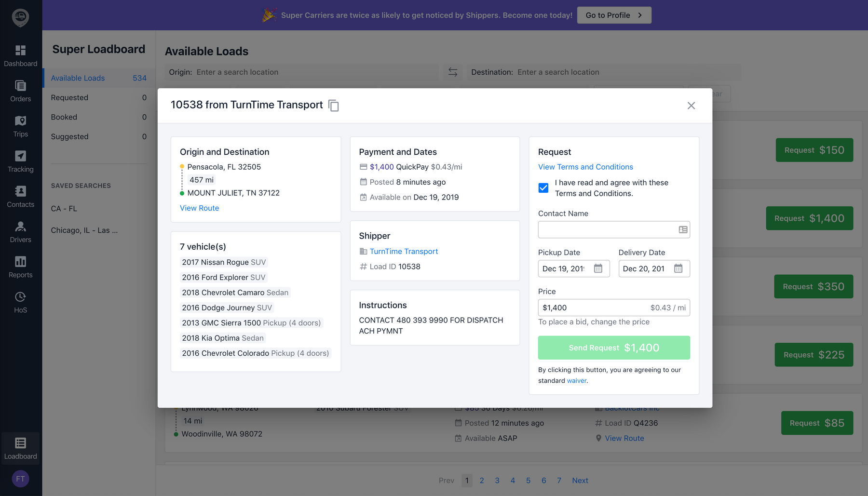Click the Prev pagination link
The height and width of the screenshot is (496, 868).
tap(447, 481)
